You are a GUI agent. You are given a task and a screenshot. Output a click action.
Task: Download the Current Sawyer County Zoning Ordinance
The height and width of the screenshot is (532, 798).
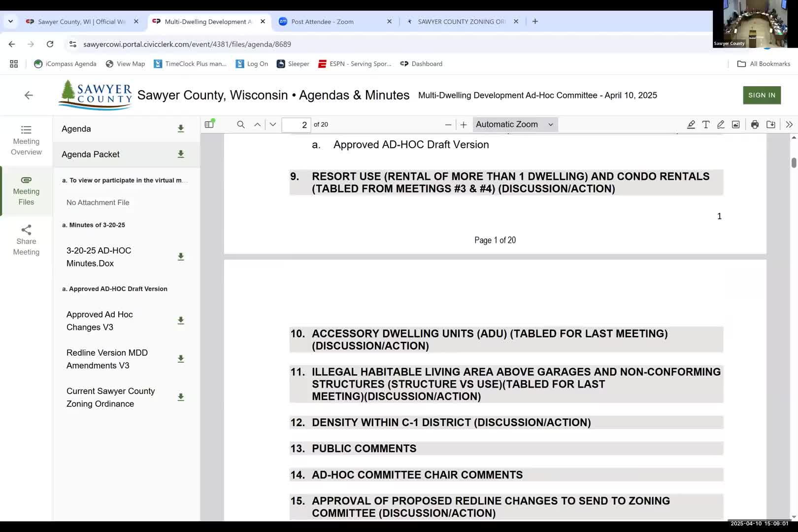click(x=181, y=397)
